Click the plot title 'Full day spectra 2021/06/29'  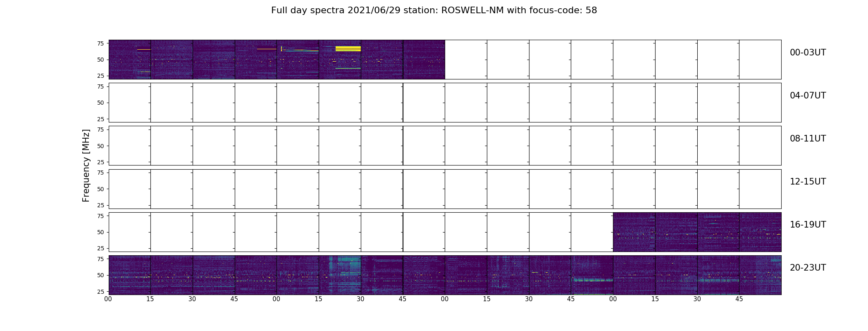pos(434,10)
